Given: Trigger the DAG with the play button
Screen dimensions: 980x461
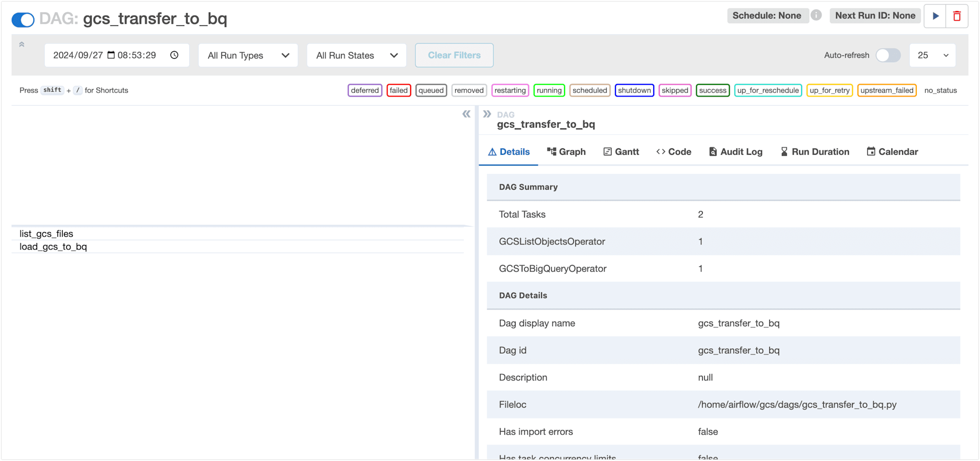Looking at the screenshot, I should pyautogui.click(x=935, y=16).
